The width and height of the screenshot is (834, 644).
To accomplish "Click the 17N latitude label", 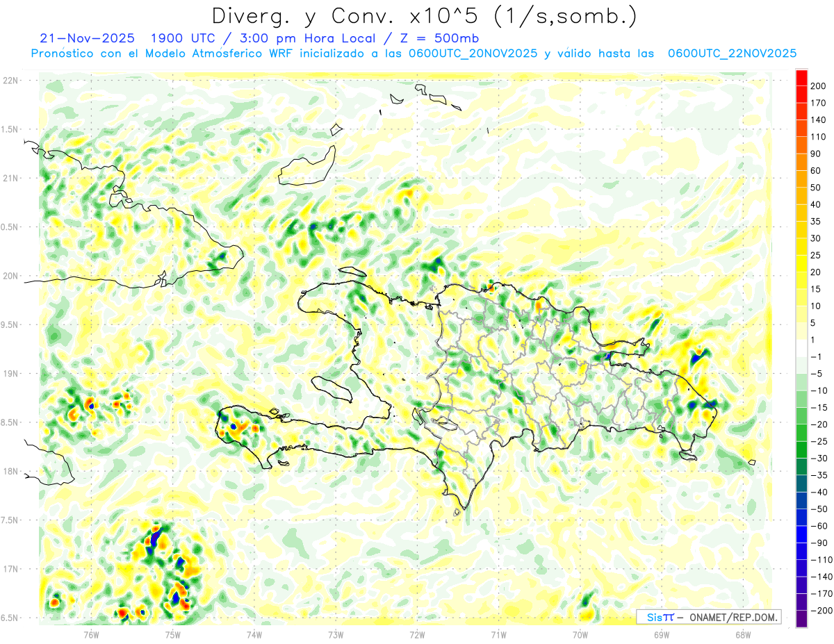I will tap(11, 569).
